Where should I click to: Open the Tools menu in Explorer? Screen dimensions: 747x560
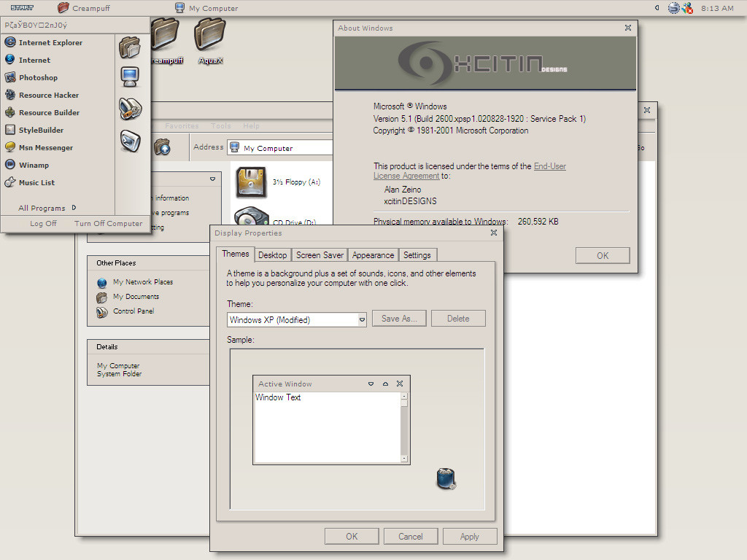221,125
